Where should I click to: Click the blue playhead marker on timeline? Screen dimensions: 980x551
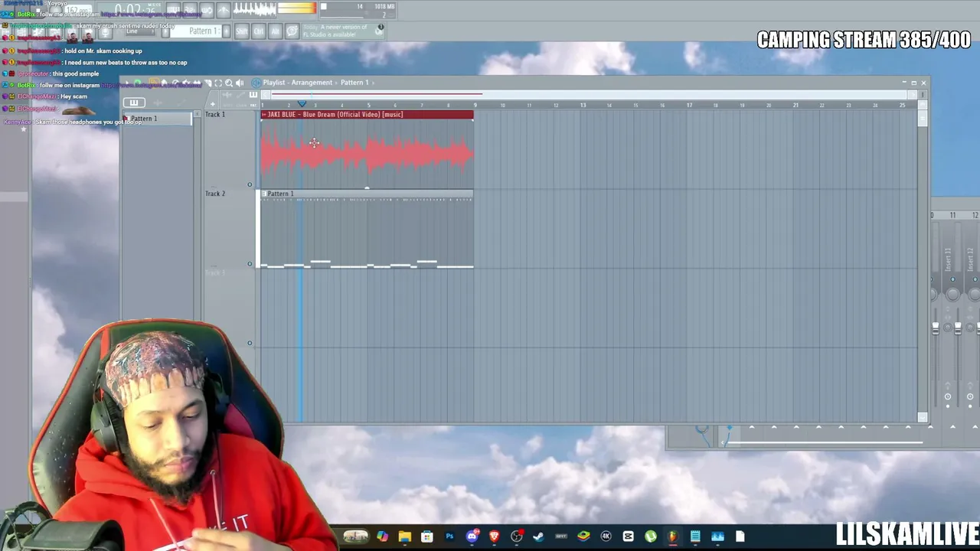pos(302,104)
